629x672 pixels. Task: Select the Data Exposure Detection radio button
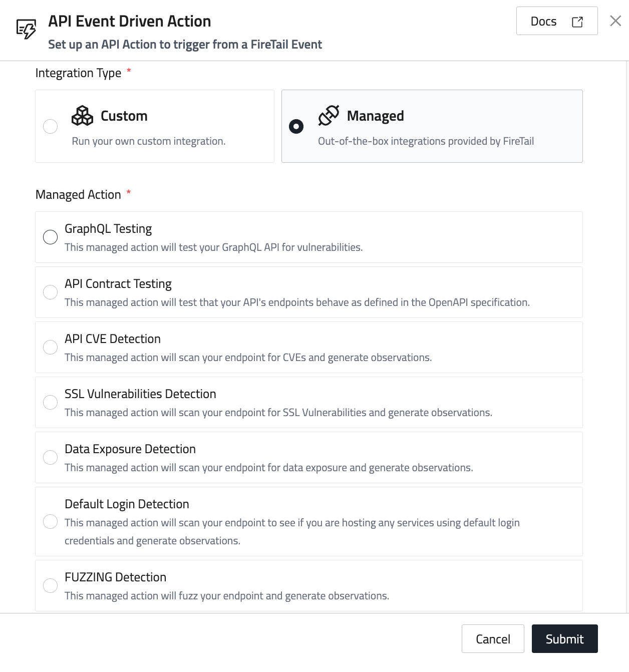coord(51,457)
